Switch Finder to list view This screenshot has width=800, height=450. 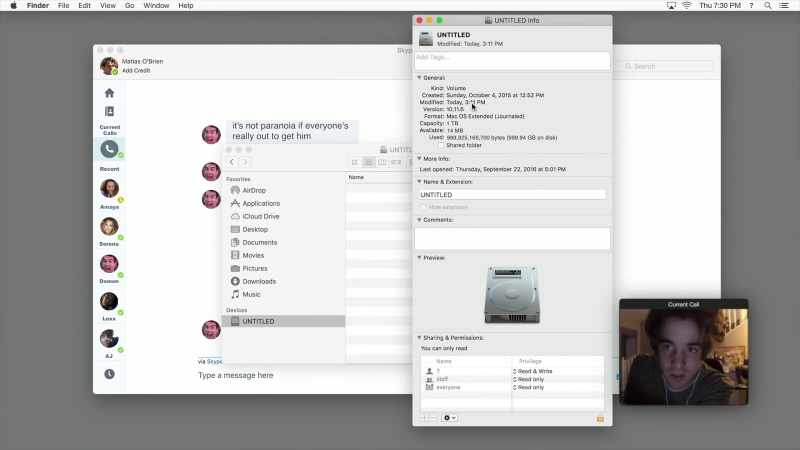pos(368,162)
